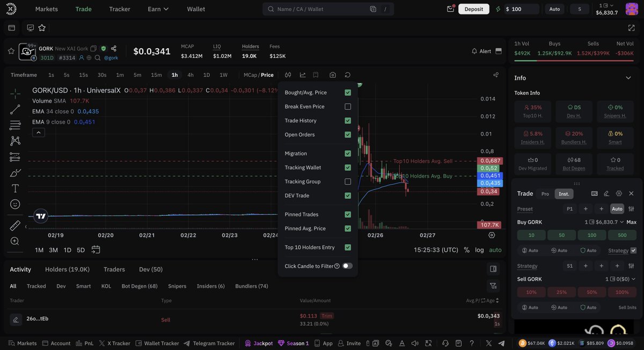Go to Tracker in top navigation
This screenshot has height=350, width=644.
120,9
